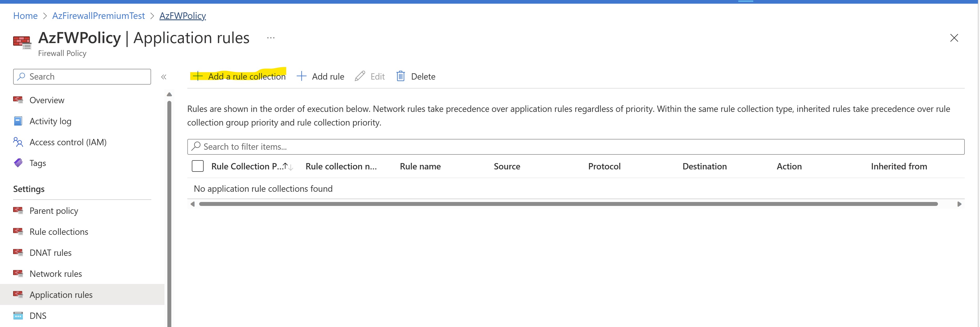The height and width of the screenshot is (327, 980).
Task: Open the Activity log sidebar icon
Action: pos(18,121)
